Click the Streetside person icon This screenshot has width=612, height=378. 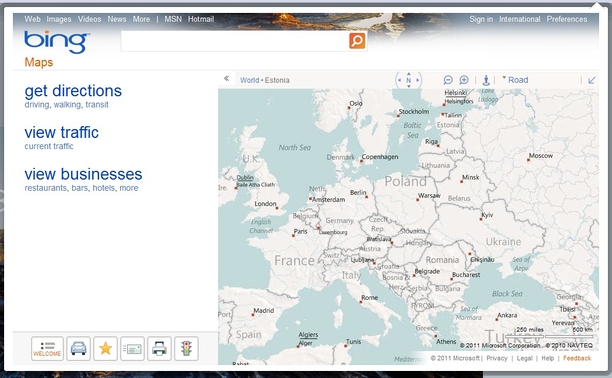[x=486, y=80]
